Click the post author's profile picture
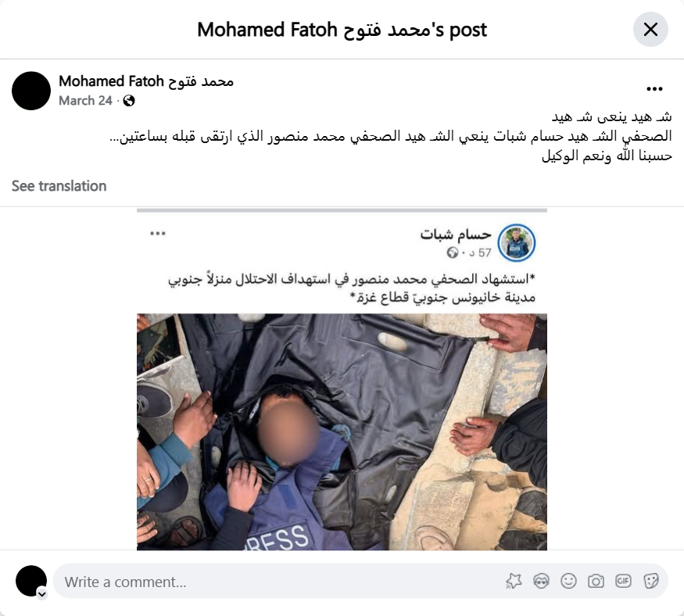The height and width of the screenshot is (616, 684). click(x=31, y=91)
